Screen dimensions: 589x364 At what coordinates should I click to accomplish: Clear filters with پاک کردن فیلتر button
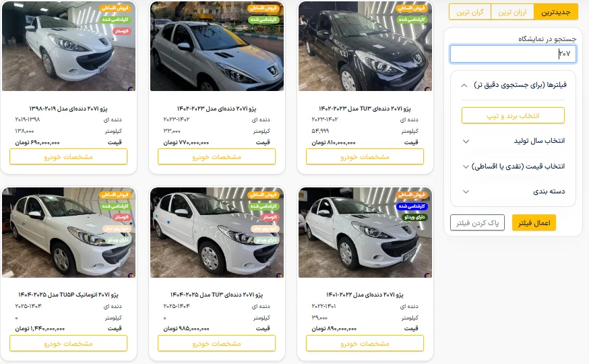click(477, 222)
